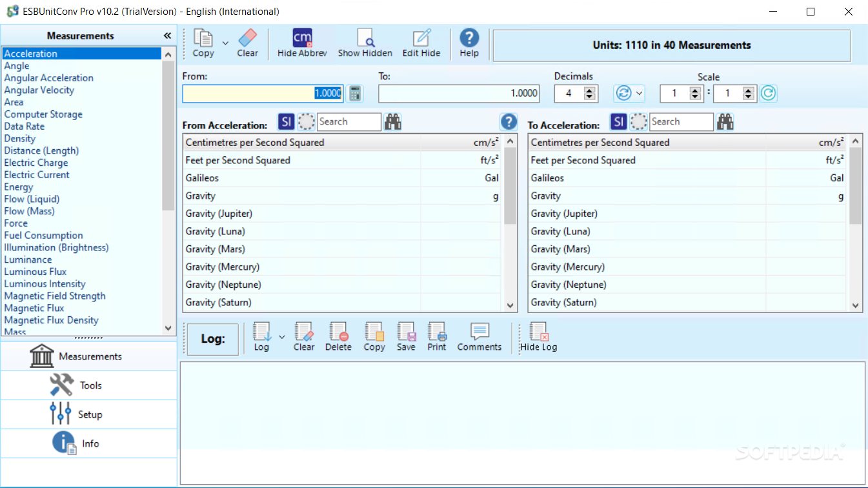Image resolution: width=868 pixels, height=488 pixels.
Task: Click the From value input field
Action: 263,94
